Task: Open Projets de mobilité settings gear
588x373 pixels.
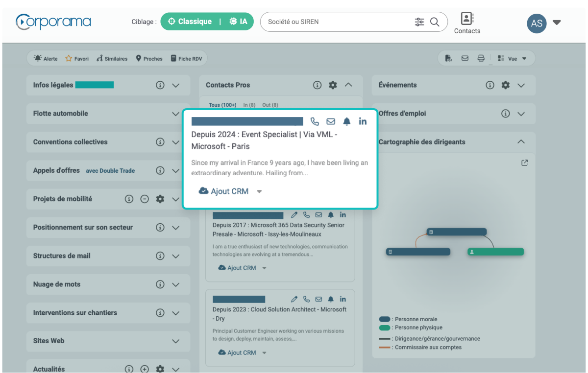Action: pyautogui.click(x=160, y=199)
